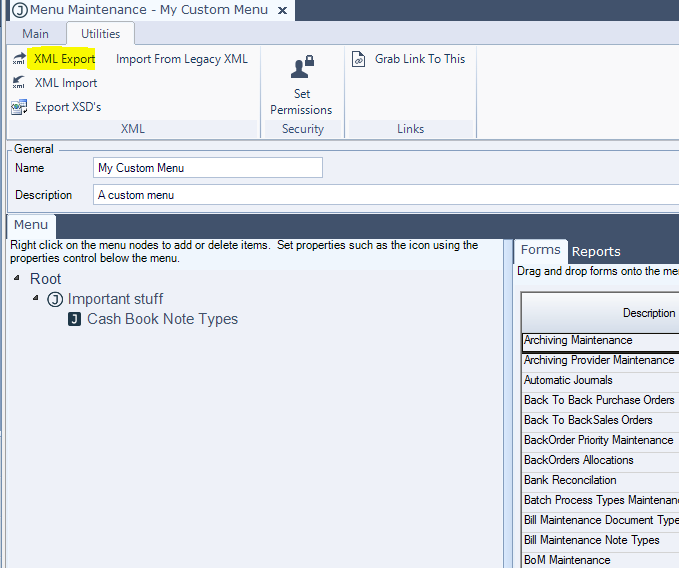Select the Forms tab

click(x=540, y=250)
